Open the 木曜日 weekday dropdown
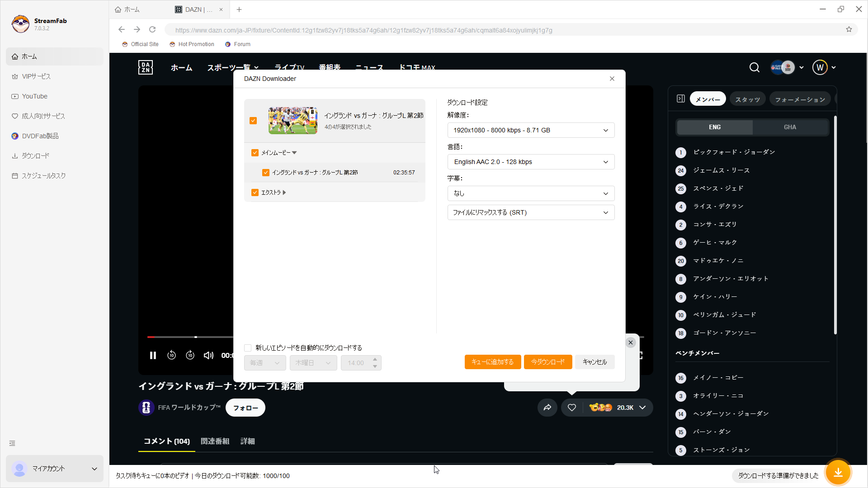Image resolution: width=868 pixels, height=488 pixels. click(313, 363)
